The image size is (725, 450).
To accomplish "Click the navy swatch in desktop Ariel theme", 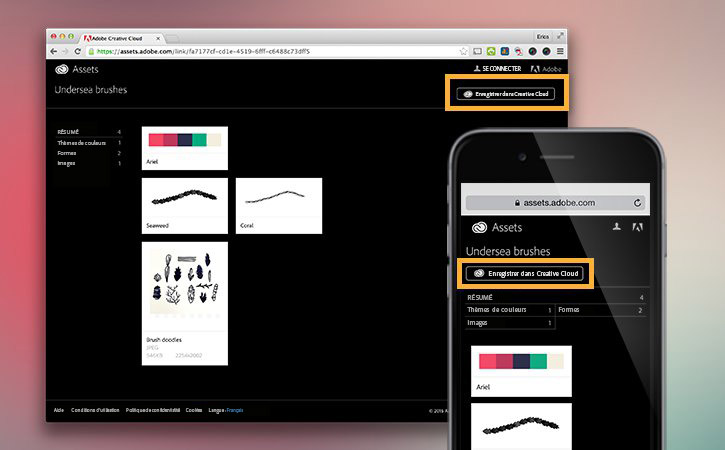I will (x=185, y=140).
